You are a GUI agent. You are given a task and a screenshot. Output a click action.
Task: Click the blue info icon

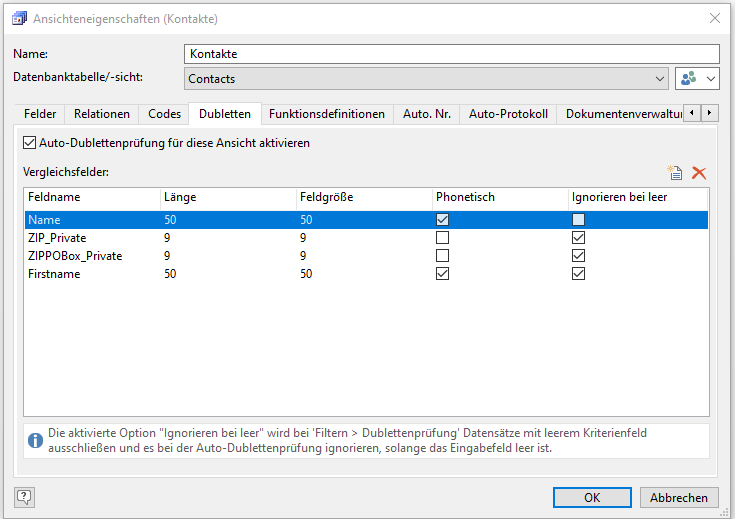pos(35,440)
